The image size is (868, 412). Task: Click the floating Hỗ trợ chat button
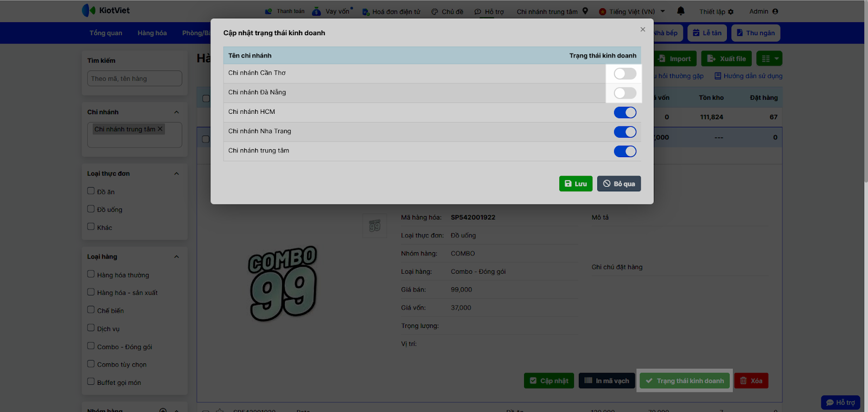point(840,402)
